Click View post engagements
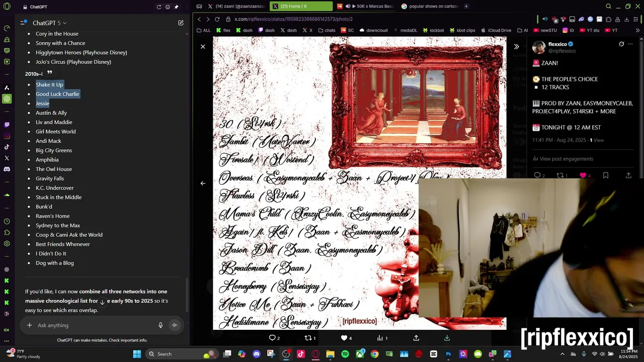 click(x=562, y=159)
